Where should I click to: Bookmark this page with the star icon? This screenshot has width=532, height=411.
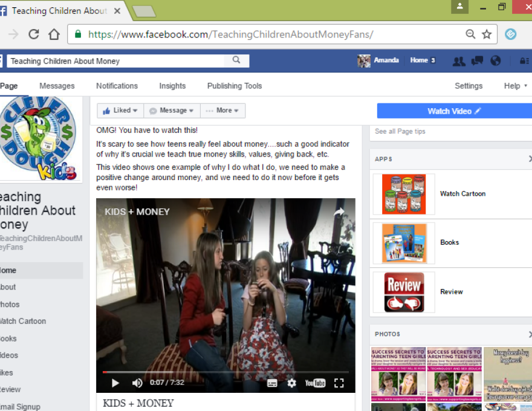point(487,34)
